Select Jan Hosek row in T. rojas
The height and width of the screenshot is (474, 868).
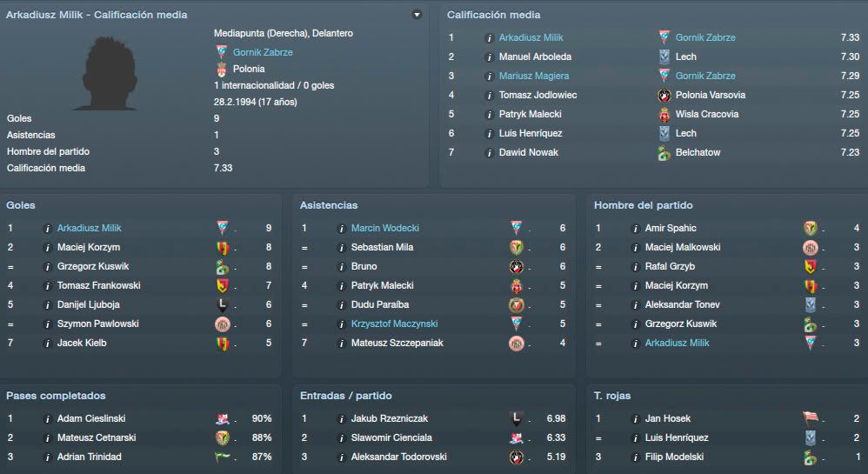(728, 418)
